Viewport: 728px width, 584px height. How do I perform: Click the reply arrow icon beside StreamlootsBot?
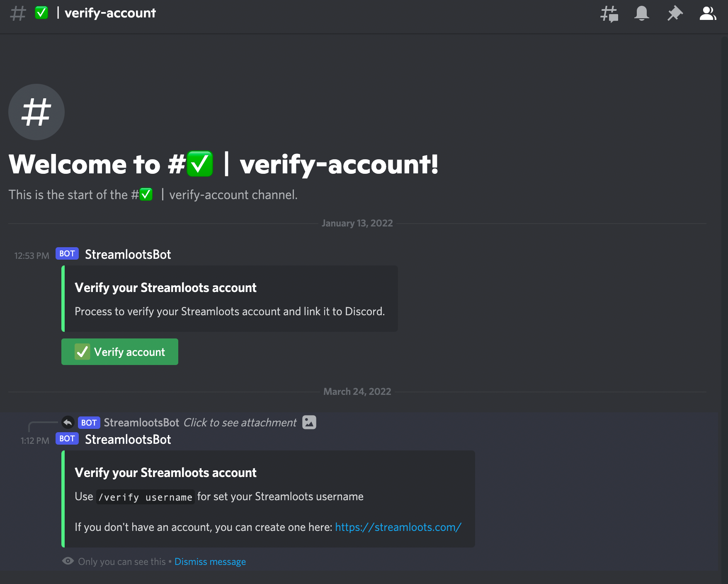coord(68,423)
